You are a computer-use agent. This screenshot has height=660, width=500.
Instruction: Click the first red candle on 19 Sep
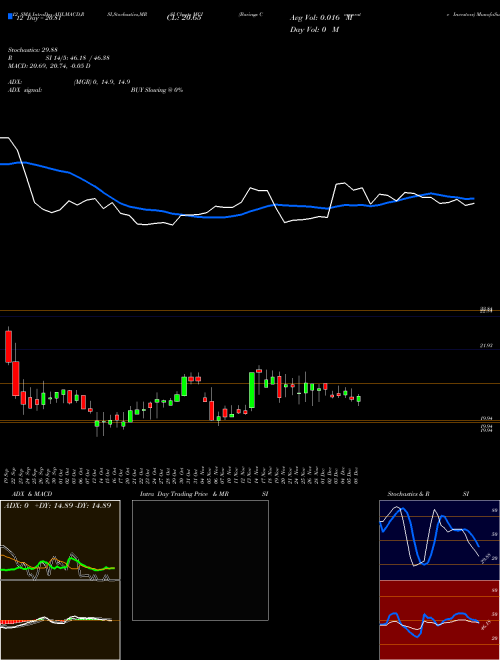(x=8, y=346)
